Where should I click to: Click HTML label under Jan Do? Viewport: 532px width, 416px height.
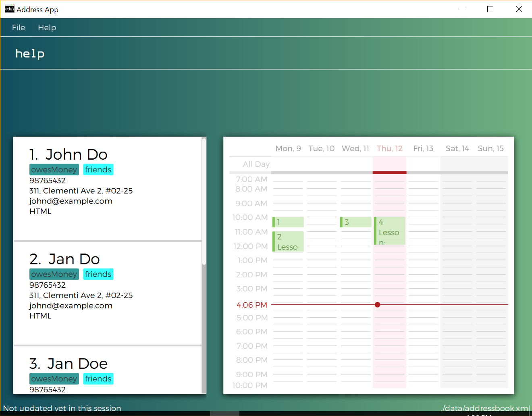pyautogui.click(x=41, y=316)
